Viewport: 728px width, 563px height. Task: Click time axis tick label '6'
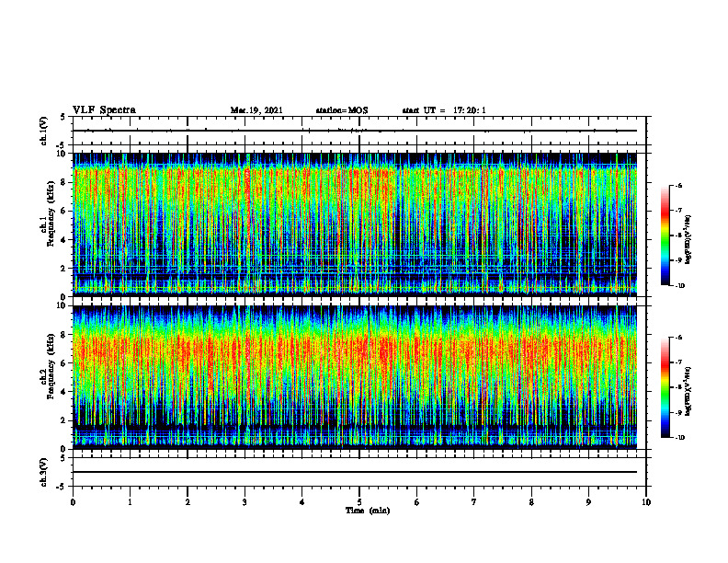(x=417, y=502)
